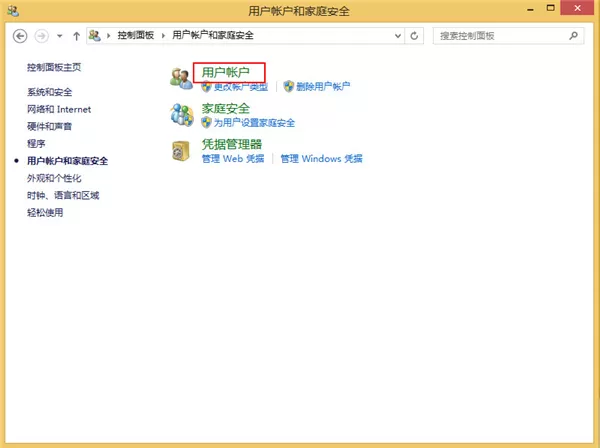600x448 pixels.
Task: Expand the breadcrumb arrow after 控制面板
Action: tap(163, 36)
